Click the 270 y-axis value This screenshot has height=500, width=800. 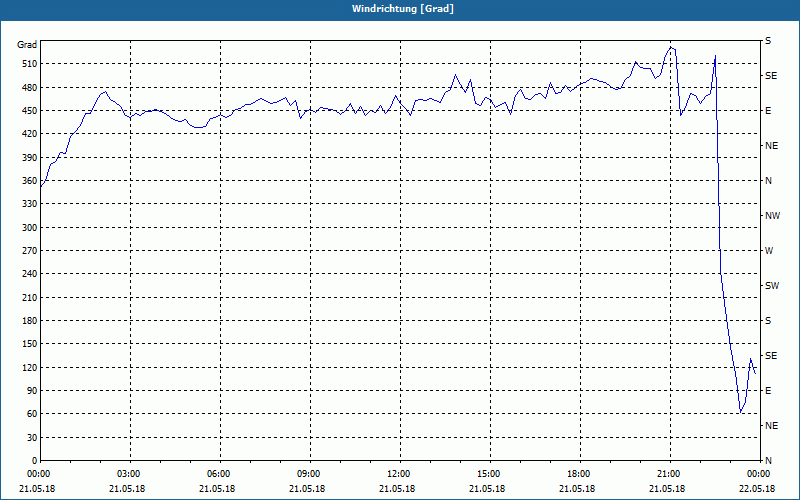pyautogui.click(x=30, y=251)
